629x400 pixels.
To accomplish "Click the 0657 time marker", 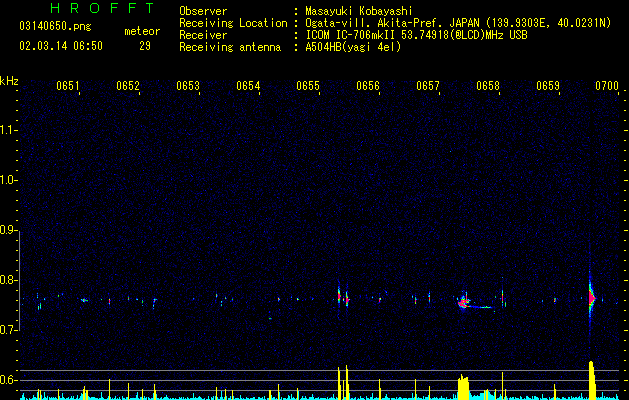I will (428, 86).
